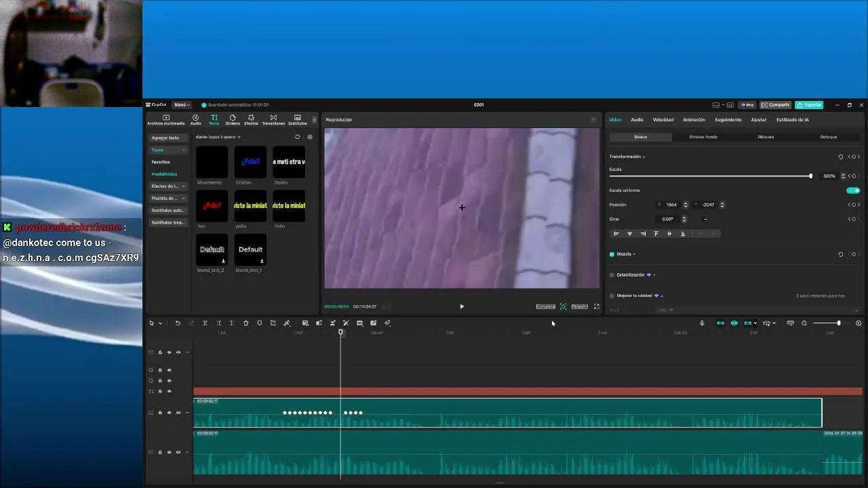Collapse the Tuyos category
Image resolution: width=868 pixels, height=488 pixels.
pos(183,150)
